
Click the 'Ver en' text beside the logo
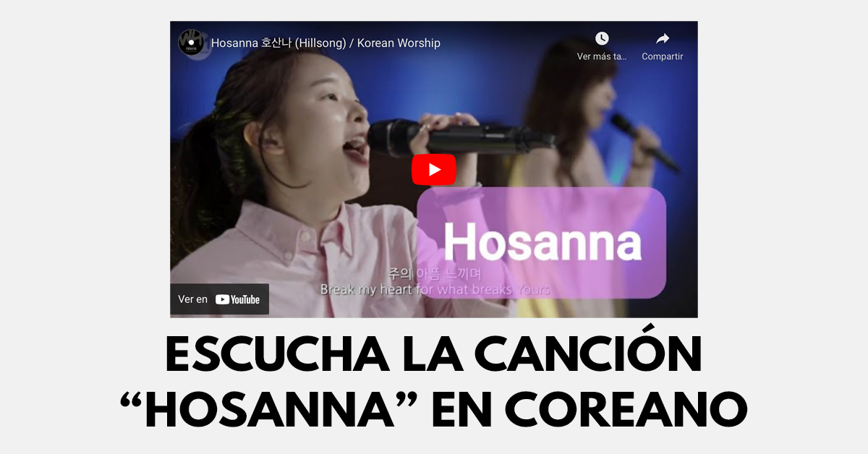(x=192, y=299)
